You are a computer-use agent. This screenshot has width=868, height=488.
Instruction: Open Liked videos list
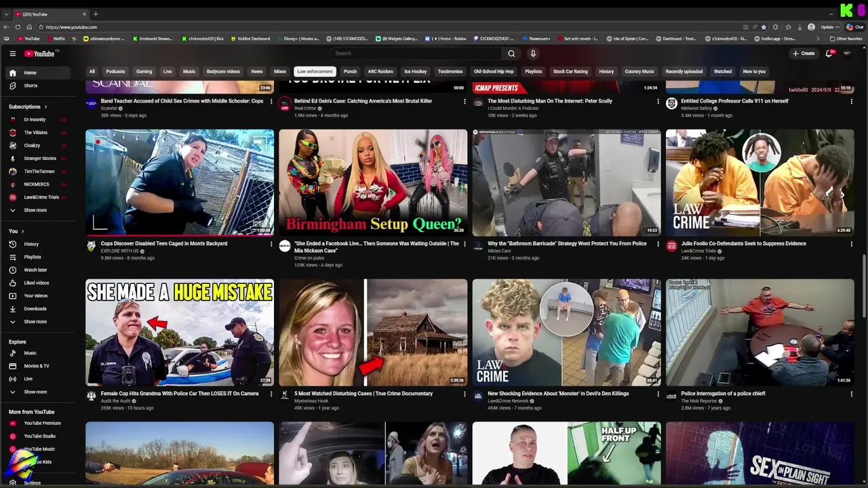pos(37,283)
